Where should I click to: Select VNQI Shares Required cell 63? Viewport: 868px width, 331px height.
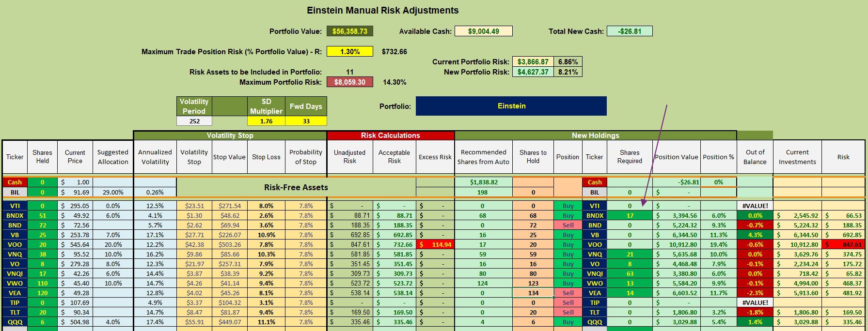[x=630, y=273]
